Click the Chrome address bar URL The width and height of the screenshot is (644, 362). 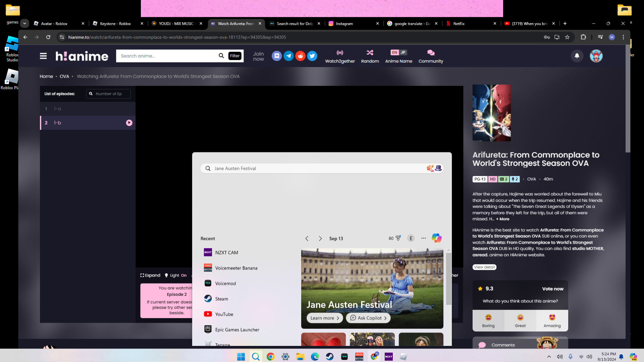[x=177, y=37]
